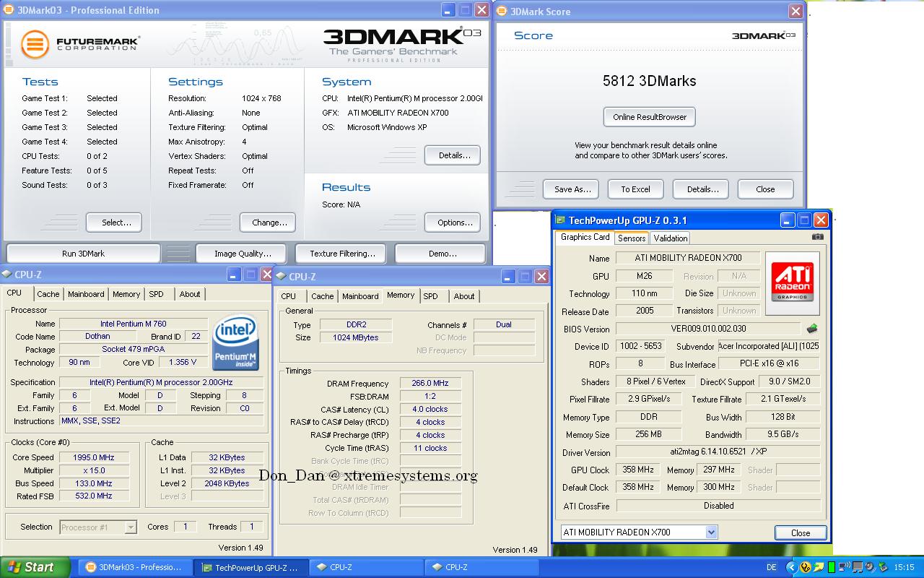Click To Excel button
This screenshot has width=924, height=578.
[635, 189]
